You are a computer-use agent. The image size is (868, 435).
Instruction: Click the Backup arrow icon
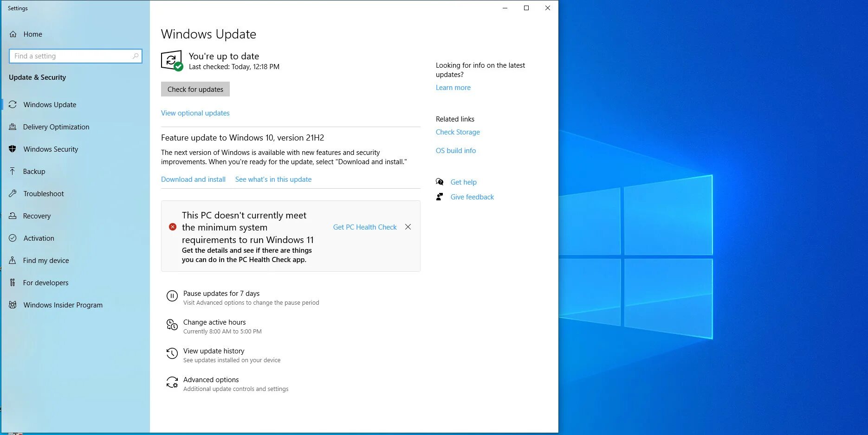13,172
